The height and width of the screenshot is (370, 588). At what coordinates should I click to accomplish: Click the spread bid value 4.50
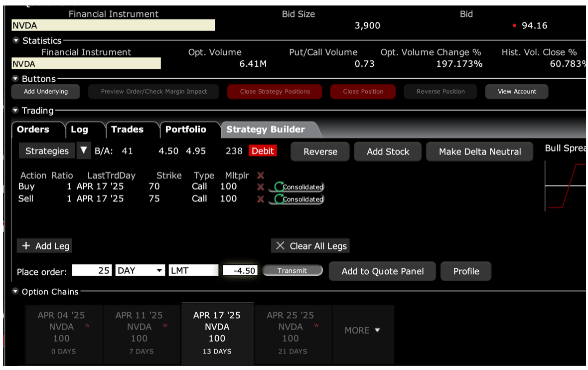168,151
